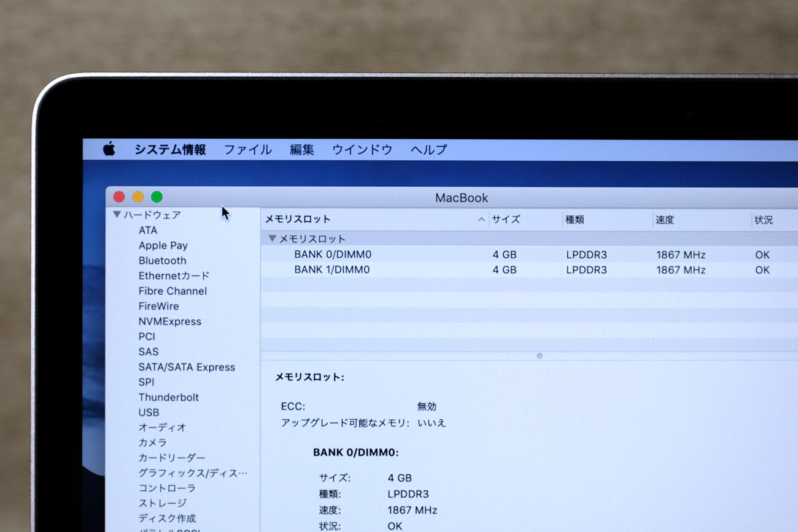Sort by the 種類 column header
798x532 pixels.
575,220
